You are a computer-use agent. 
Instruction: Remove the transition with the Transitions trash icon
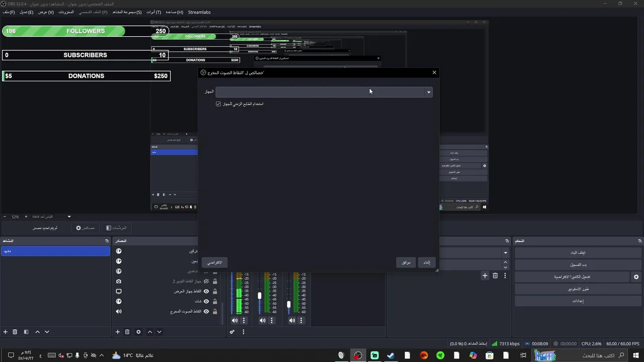[495, 276]
